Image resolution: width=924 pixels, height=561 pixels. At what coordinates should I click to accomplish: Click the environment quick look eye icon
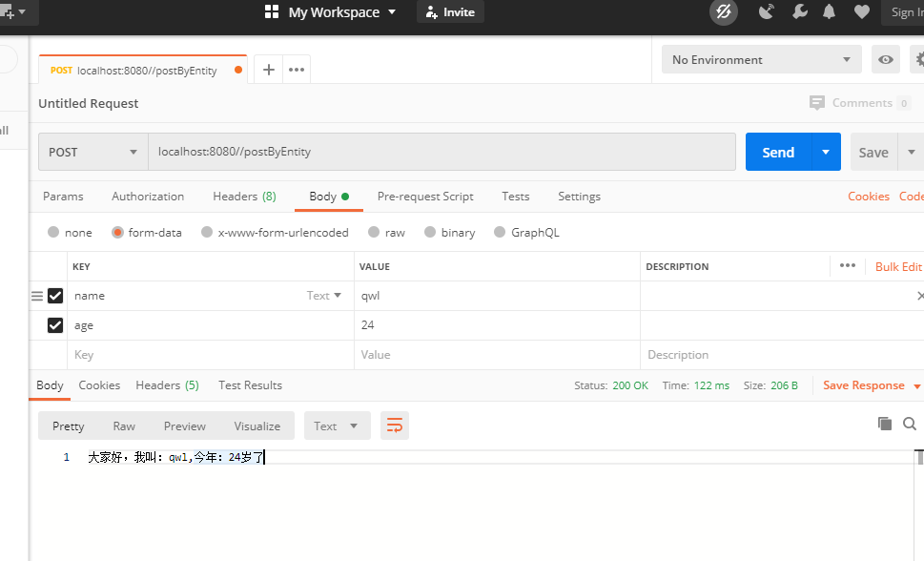point(886,59)
